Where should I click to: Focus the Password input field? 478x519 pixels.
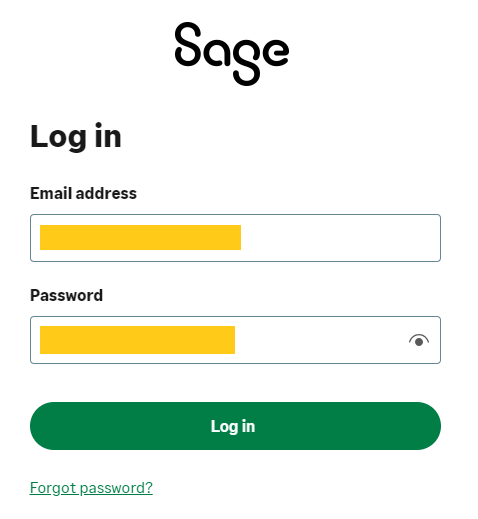click(235, 340)
